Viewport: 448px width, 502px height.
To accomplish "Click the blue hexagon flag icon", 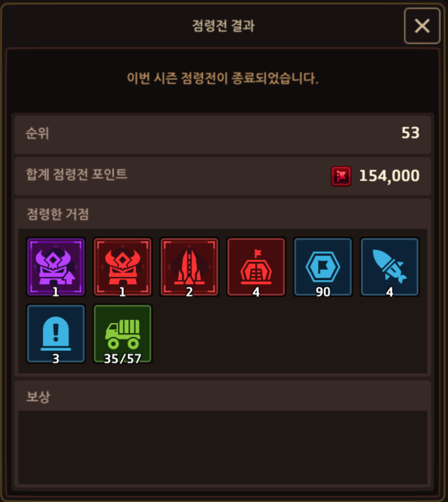I will 323,267.
